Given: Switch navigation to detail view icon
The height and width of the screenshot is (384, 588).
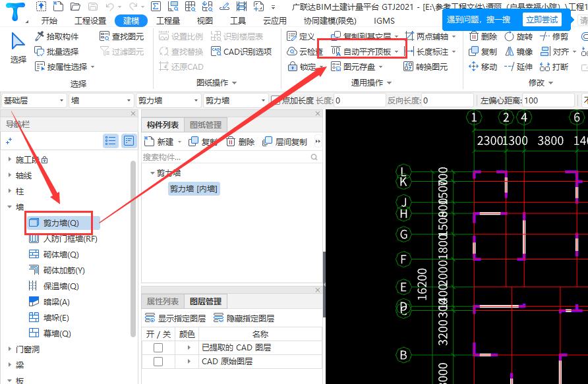Looking at the screenshot, I should (x=129, y=141).
